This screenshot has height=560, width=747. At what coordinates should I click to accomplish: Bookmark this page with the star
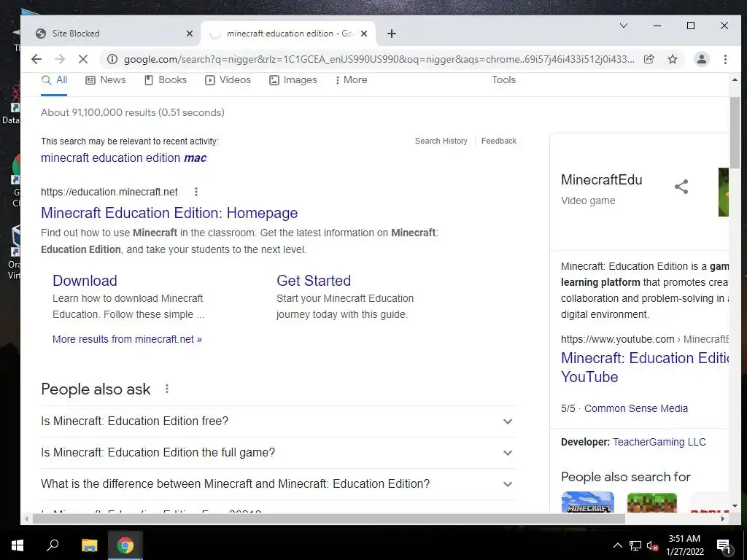(x=672, y=59)
